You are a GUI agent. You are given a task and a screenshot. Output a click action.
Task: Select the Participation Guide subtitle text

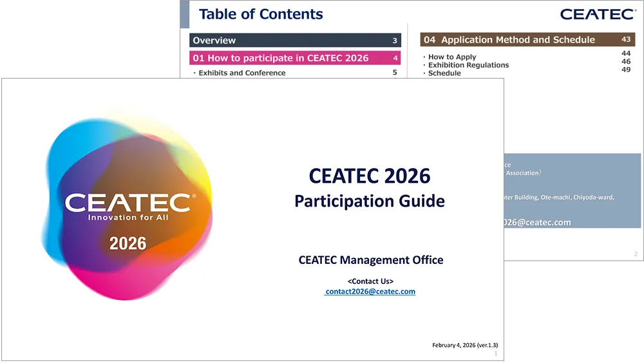[x=370, y=201]
